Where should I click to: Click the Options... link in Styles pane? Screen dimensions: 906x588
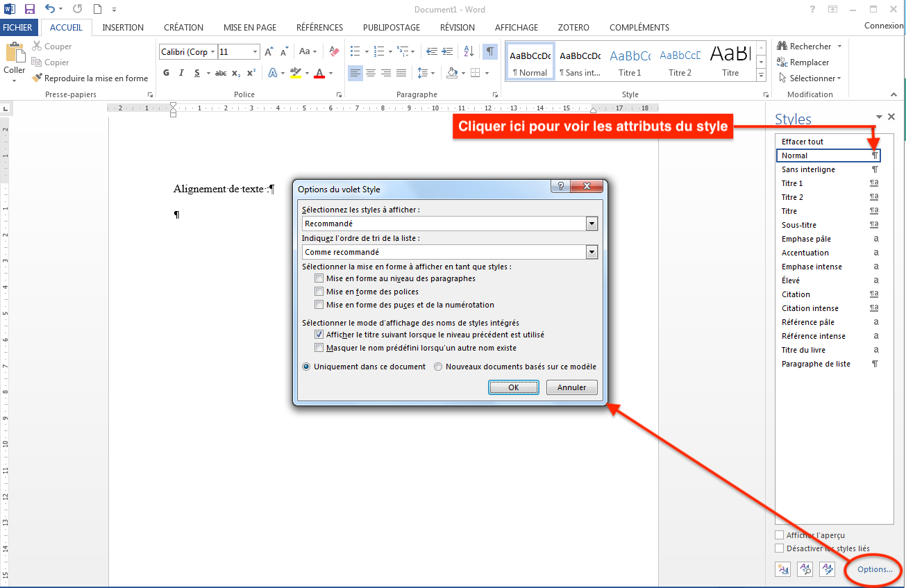pyautogui.click(x=875, y=569)
